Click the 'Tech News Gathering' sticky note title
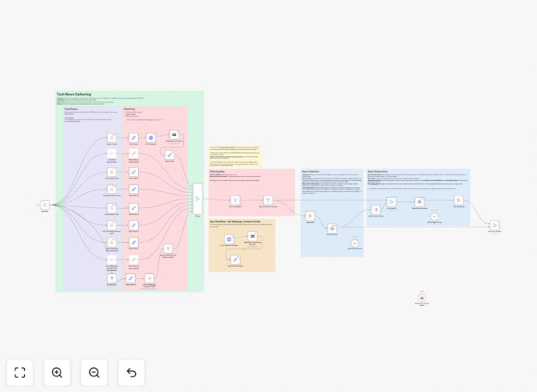The image size is (537, 392). tap(74, 94)
